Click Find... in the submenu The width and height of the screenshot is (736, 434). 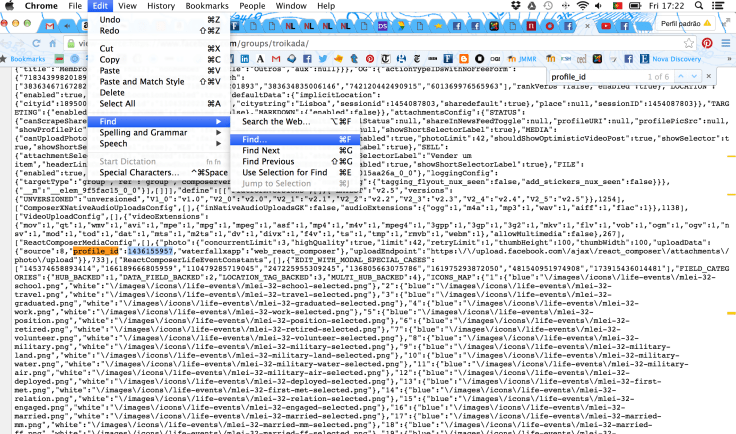coord(295,139)
